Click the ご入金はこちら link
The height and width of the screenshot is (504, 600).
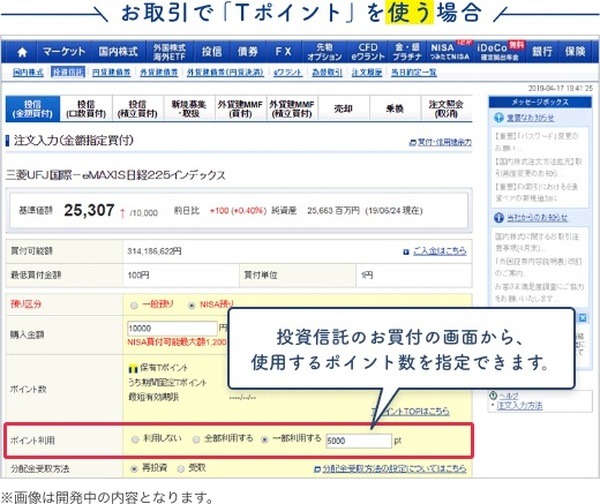pyautogui.click(x=440, y=251)
